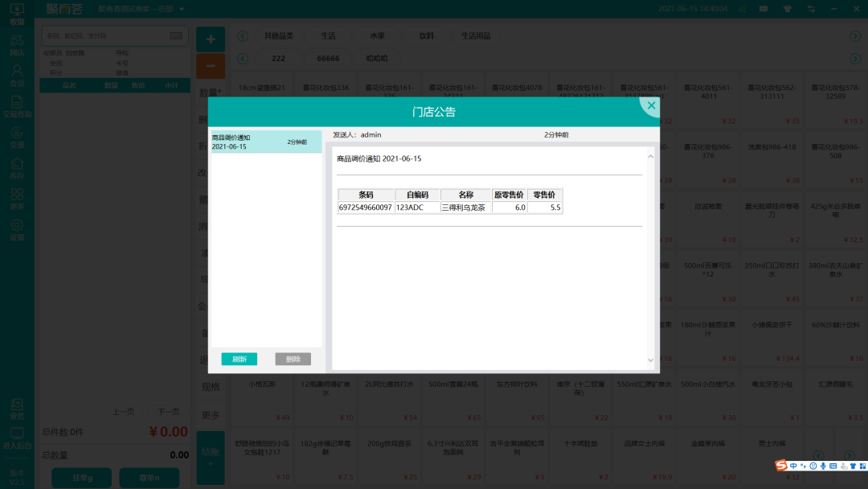Click the 删除 delete button
The height and width of the screenshot is (489, 868).
293,360
